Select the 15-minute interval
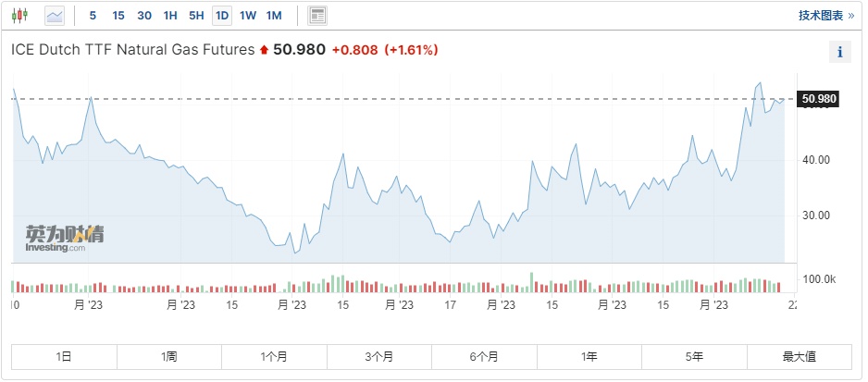This screenshot has width=868, height=382. [x=118, y=16]
